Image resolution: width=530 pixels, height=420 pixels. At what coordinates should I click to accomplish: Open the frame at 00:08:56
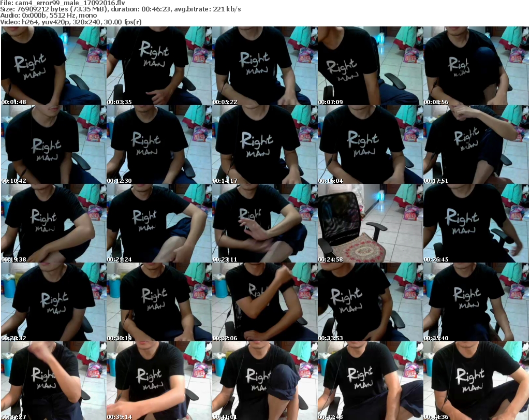[476, 66]
